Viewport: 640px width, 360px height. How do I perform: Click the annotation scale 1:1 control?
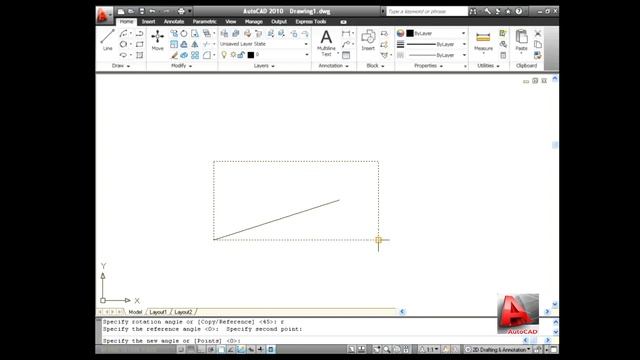(430, 349)
